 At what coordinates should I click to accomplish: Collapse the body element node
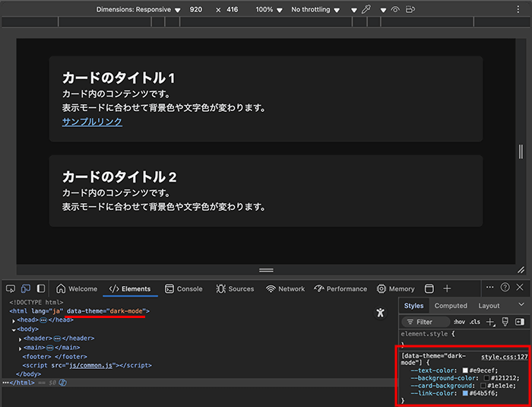14,329
